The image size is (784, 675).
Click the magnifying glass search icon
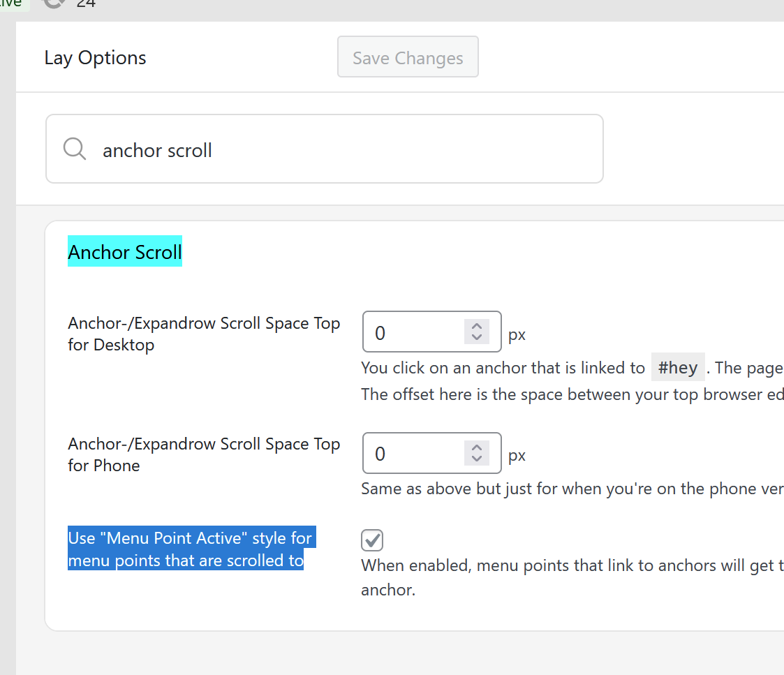(x=75, y=149)
